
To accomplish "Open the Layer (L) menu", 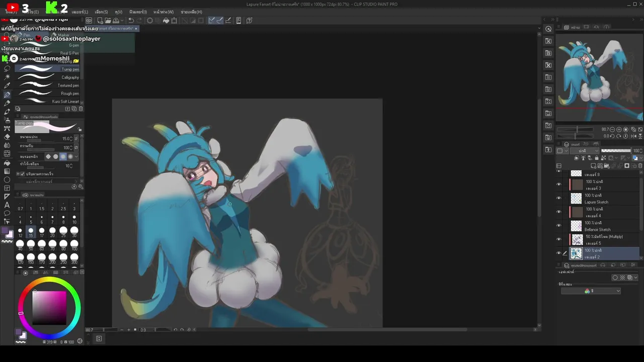I will [x=80, y=12].
